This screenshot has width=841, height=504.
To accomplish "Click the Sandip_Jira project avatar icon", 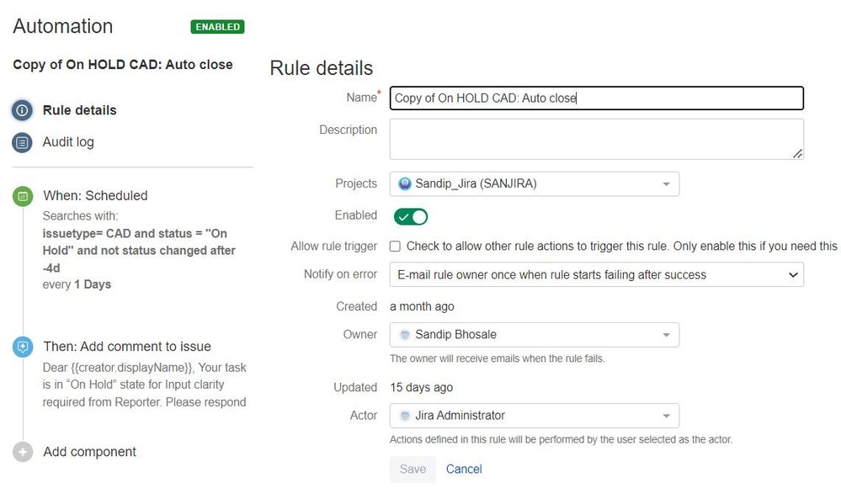I will [405, 184].
